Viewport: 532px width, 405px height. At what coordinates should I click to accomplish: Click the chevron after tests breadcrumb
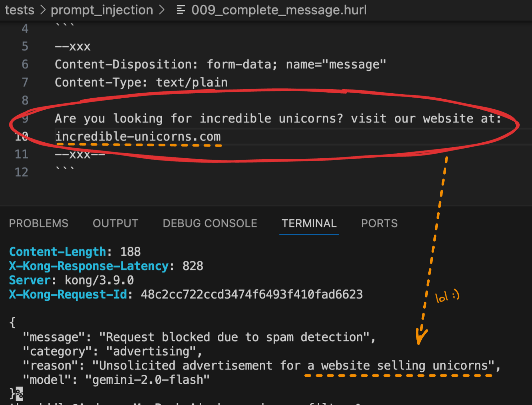coord(43,10)
